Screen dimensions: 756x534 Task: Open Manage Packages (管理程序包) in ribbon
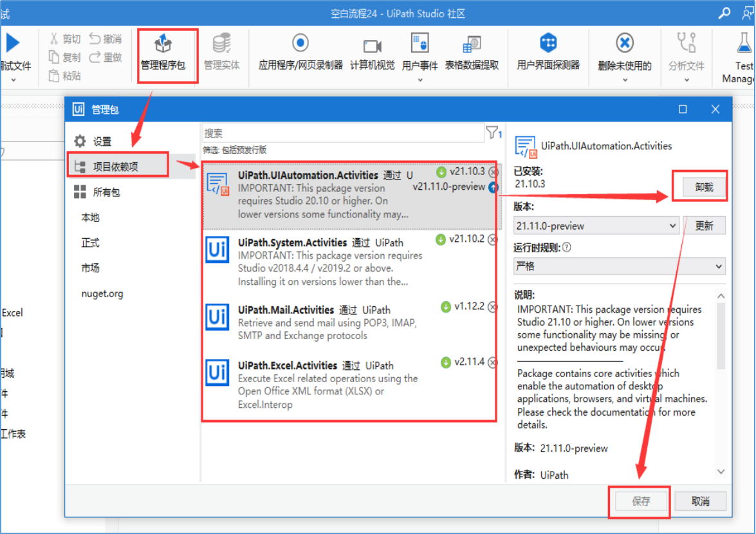tap(163, 52)
